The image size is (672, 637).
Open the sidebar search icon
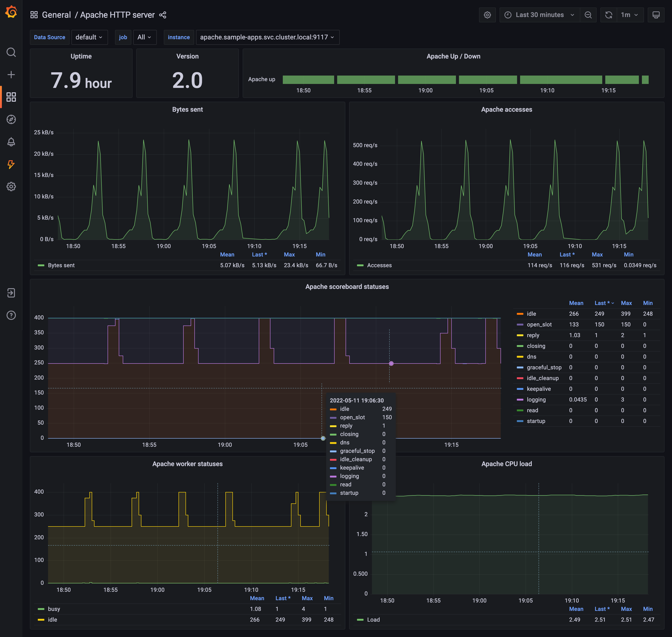coord(11,52)
